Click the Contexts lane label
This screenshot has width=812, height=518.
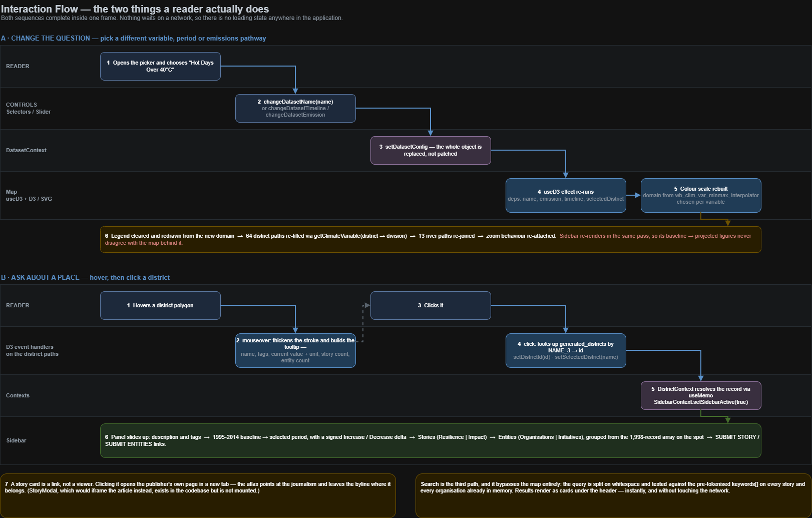pyautogui.click(x=18, y=395)
